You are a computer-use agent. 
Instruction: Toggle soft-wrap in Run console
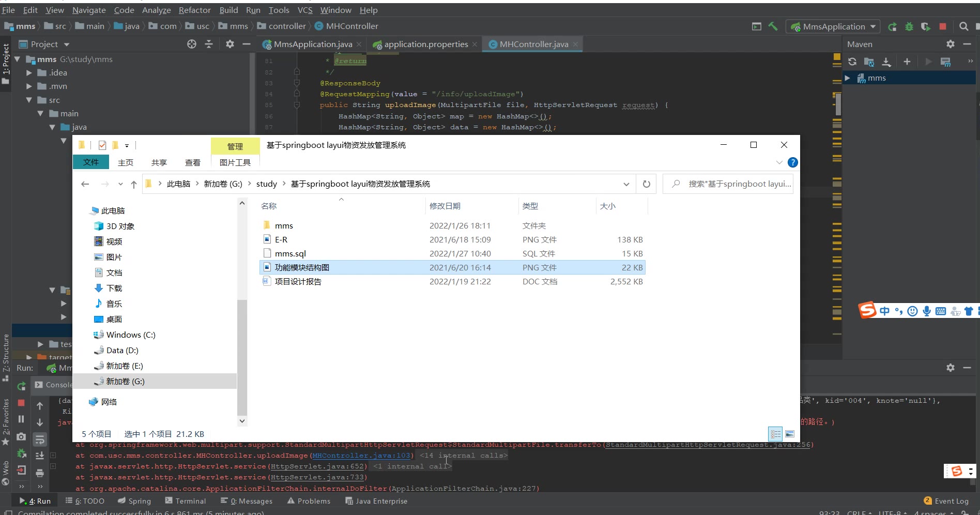coord(40,440)
